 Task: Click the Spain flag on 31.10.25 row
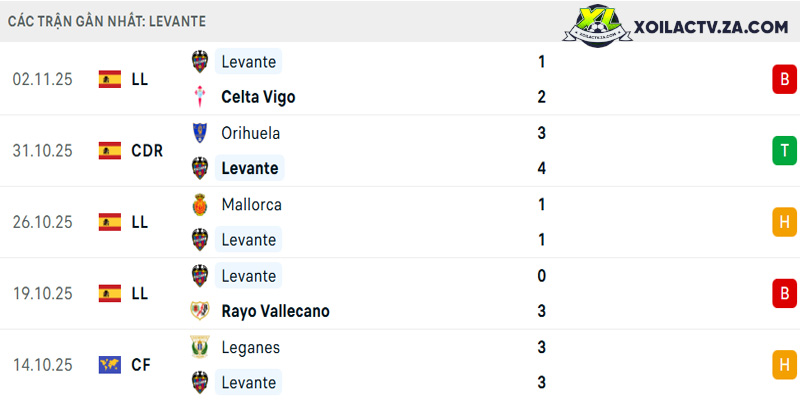(x=110, y=151)
